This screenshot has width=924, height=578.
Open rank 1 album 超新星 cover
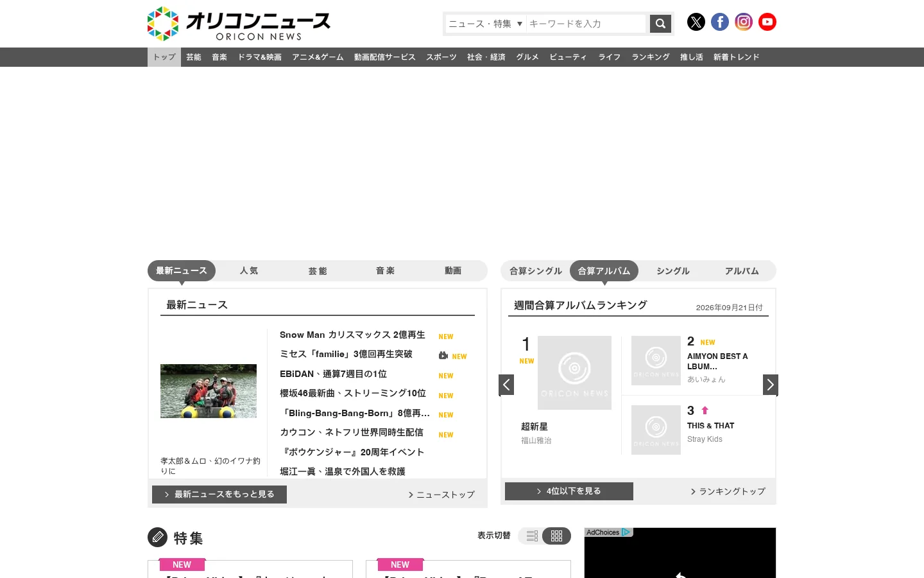click(x=574, y=372)
